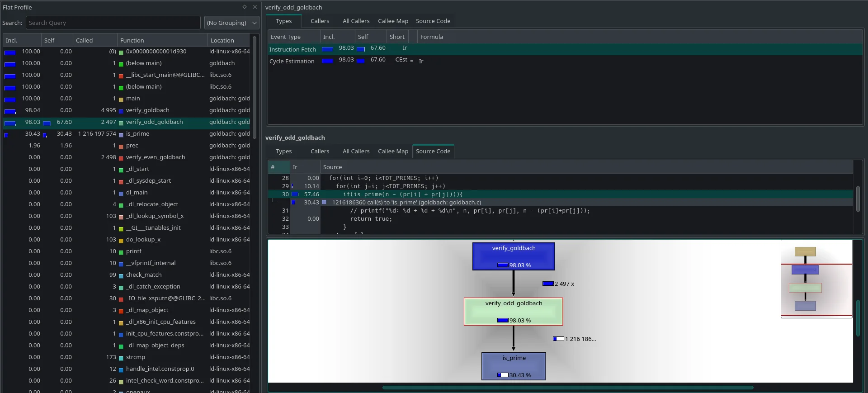Close the Flat Profile panel
The width and height of the screenshot is (868, 393).
[255, 7]
